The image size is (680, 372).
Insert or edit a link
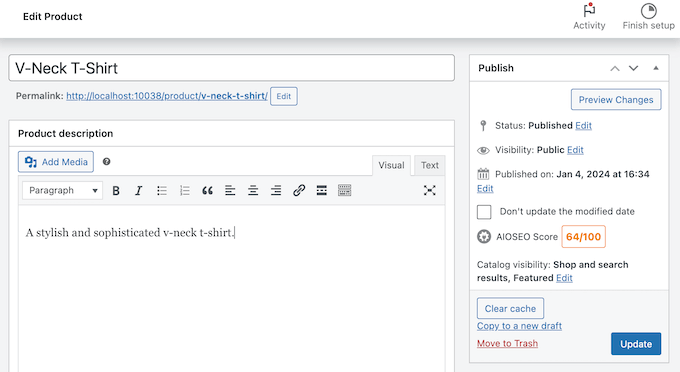299,190
